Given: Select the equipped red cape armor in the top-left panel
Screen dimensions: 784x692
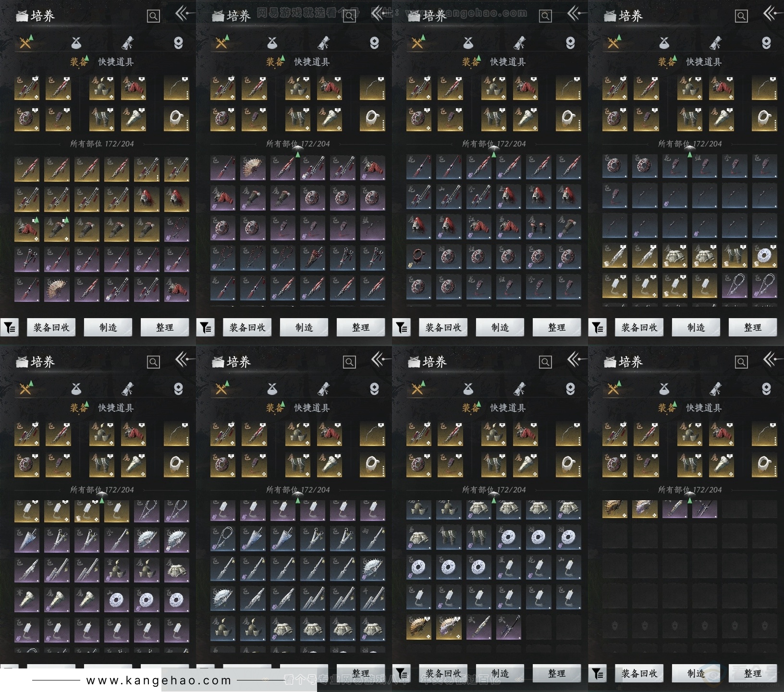Looking at the screenshot, I should pos(134,87).
